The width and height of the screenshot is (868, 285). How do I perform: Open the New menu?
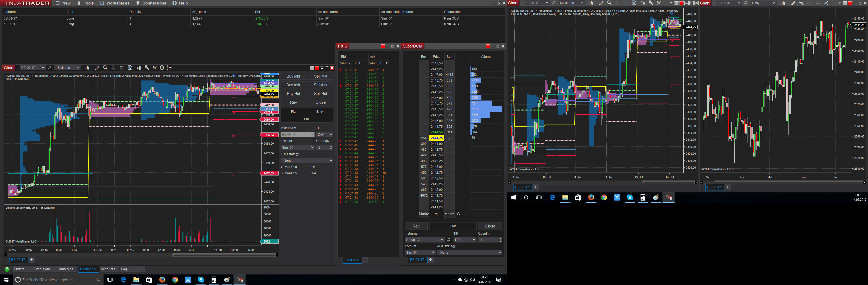tap(63, 3)
